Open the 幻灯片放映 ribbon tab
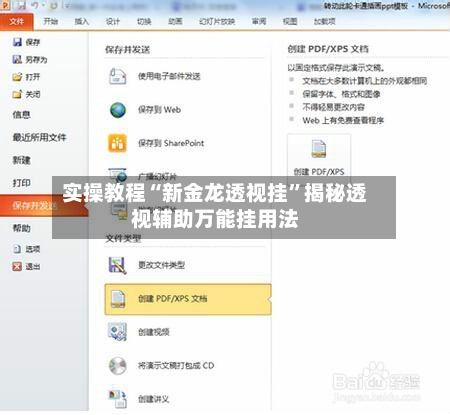This screenshot has width=450, height=415. pos(217,21)
